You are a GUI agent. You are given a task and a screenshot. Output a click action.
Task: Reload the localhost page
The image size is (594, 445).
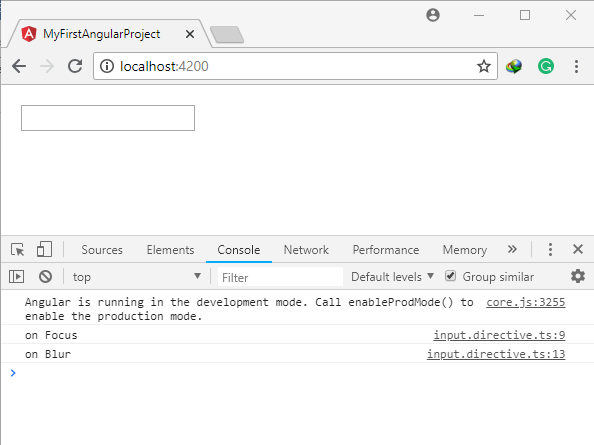coord(75,66)
